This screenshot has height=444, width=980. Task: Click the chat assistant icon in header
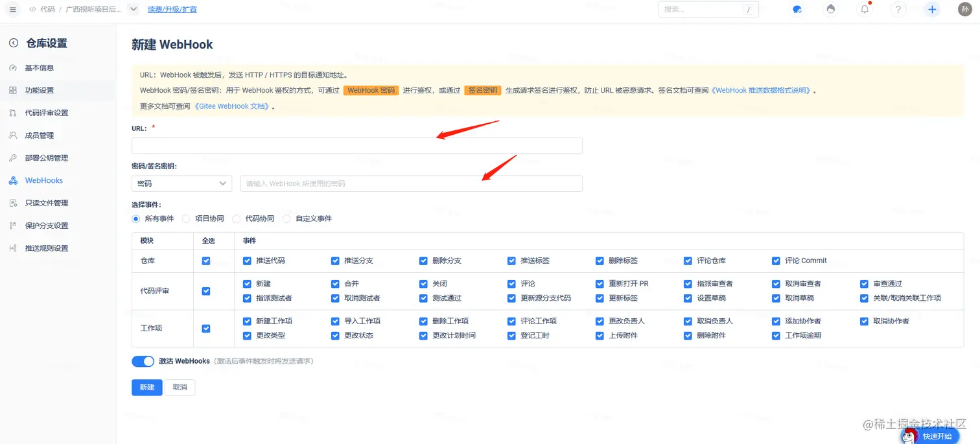(x=797, y=9)
